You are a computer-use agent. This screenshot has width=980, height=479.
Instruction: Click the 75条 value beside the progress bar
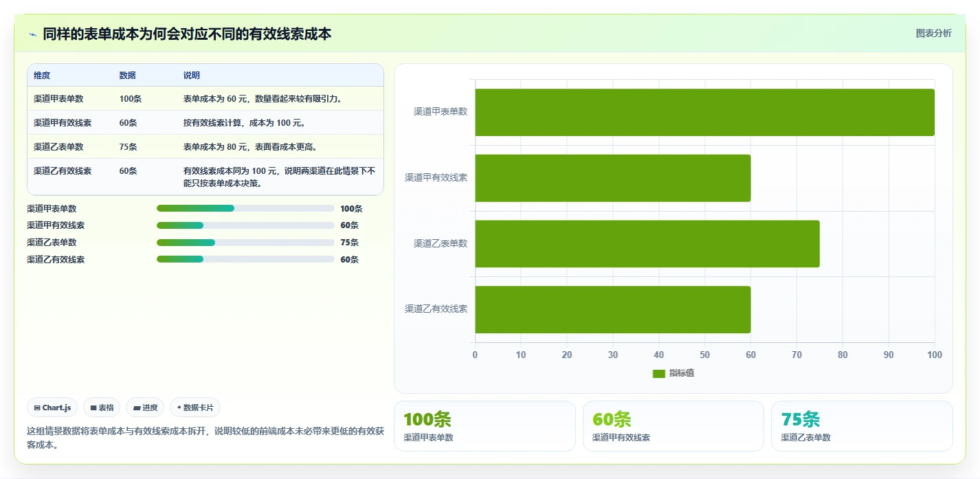tap(350, 243)
